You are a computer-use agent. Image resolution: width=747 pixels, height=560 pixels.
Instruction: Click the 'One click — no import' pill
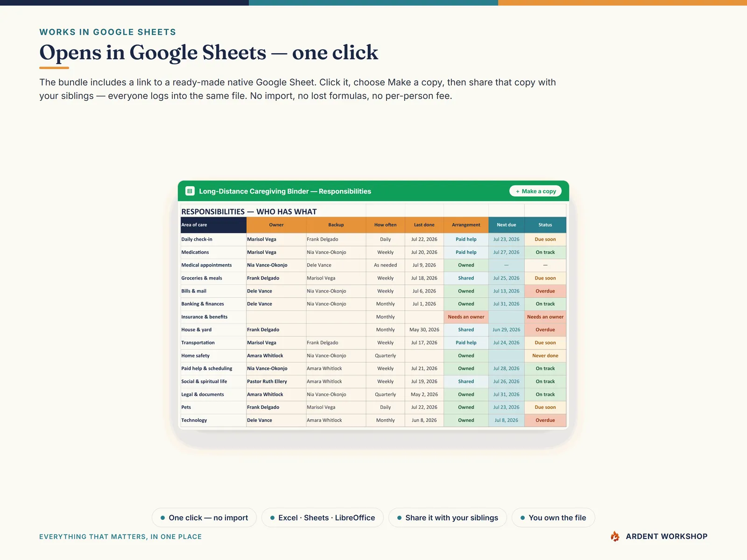click(x=204, y=518)
